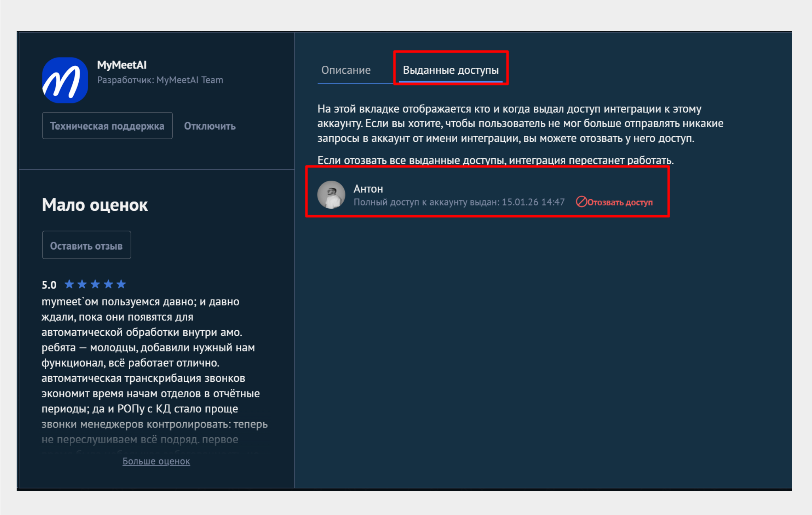Click the second rating star
This screenshot has width=812, height=515.
[82, 284]
